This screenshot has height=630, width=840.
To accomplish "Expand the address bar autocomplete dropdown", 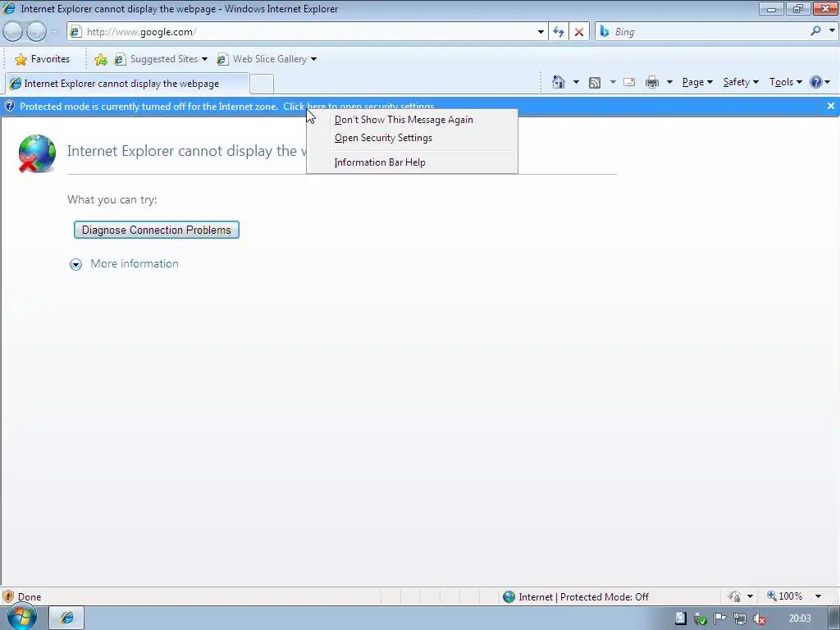I will click(x=541, y=32).
